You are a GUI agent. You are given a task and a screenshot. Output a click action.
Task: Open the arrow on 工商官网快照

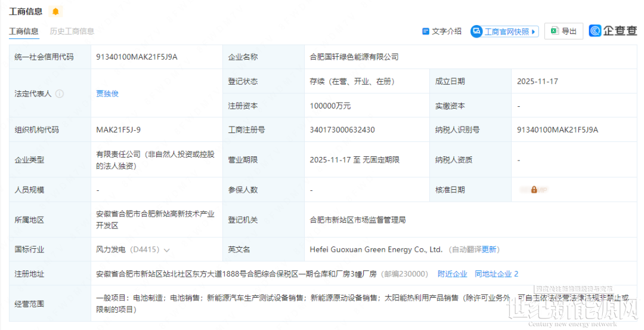(x=534, y=32)
